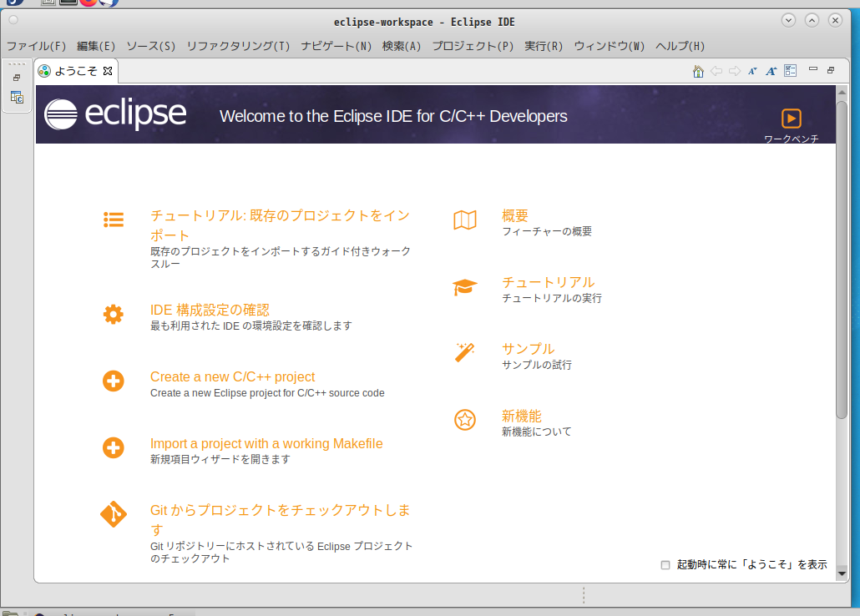Click the scrollbar up arrow
The image size is (860, 616).
tap(842, 92)
